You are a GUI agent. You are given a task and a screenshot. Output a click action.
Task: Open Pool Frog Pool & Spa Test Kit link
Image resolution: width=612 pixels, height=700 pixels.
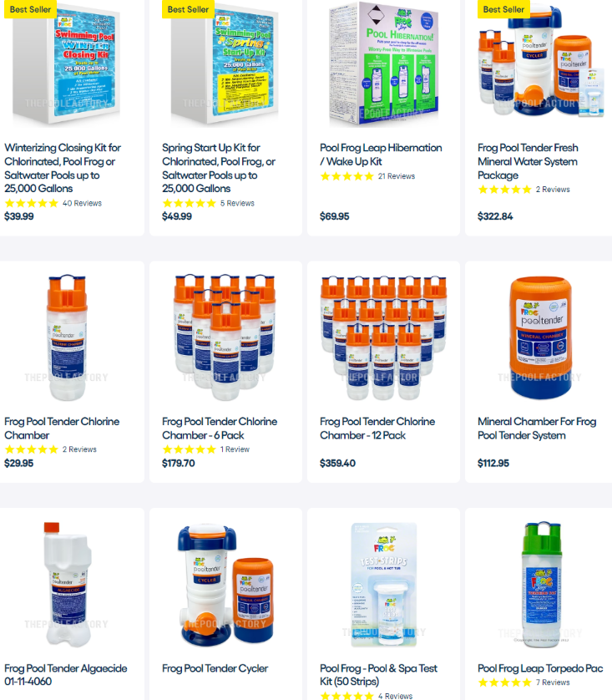378,675
